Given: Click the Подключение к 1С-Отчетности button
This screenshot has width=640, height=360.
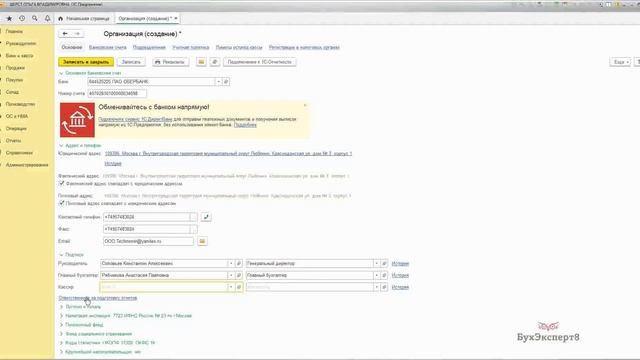Looking at the screenshot, I should tap(260, 62).
